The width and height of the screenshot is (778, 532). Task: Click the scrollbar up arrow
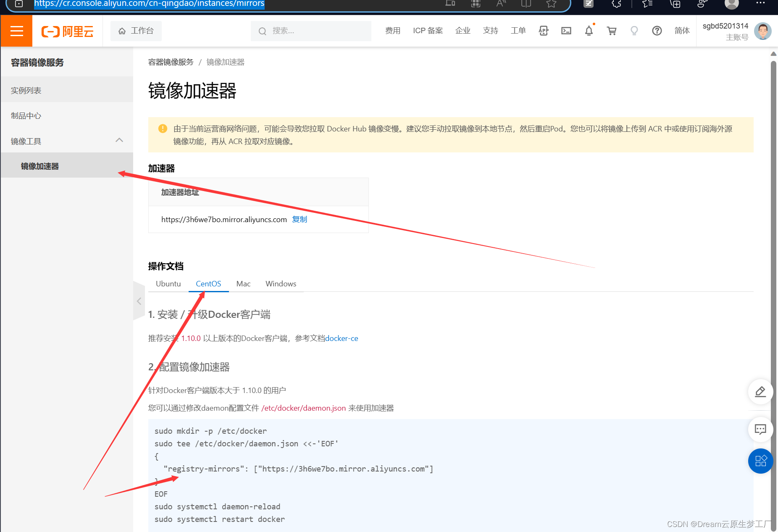pos(773,54)
